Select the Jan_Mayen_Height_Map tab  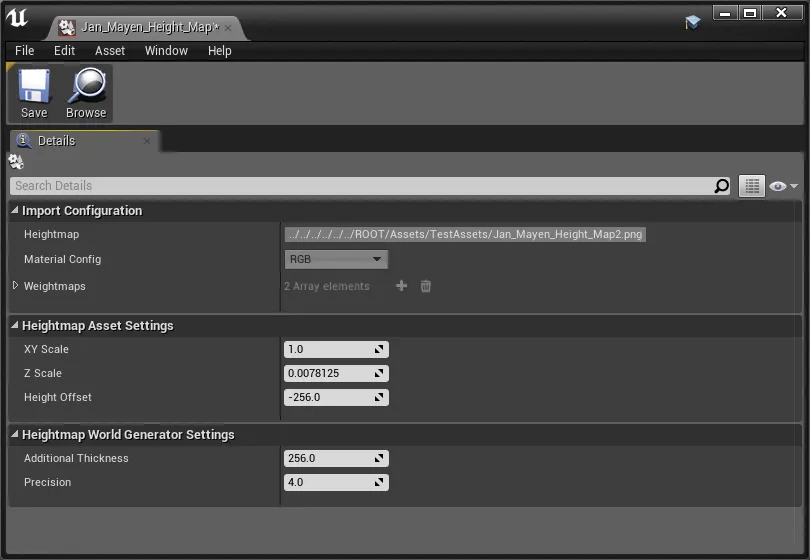tap(138, 27)
